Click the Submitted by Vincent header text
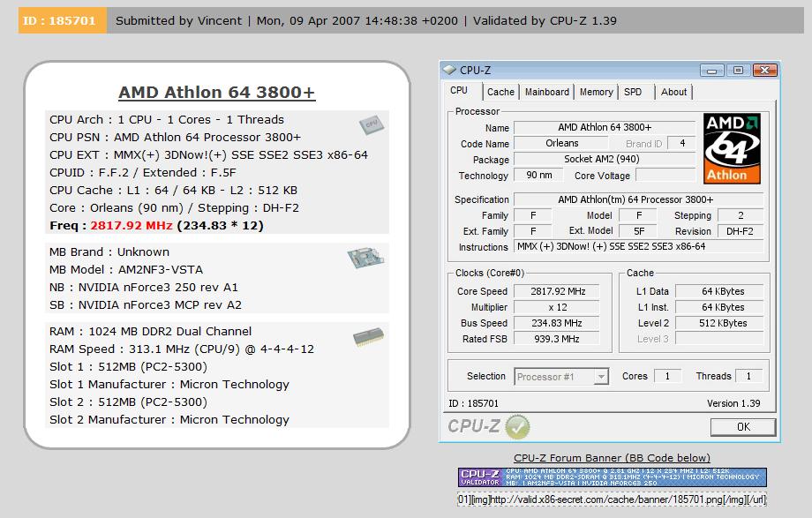812x518 pixels. (x=178, y=20)
